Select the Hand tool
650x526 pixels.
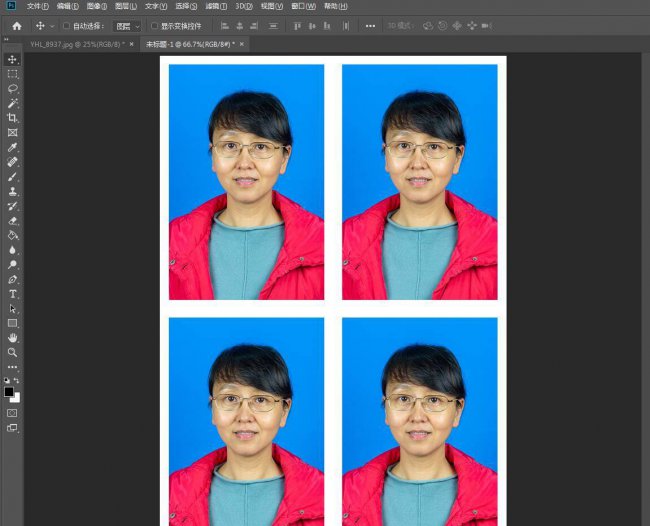pyautogui.click(x=12, y=338)
